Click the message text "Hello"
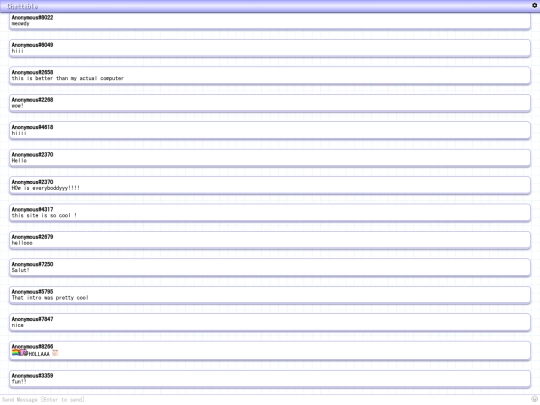The image size is (540, 405). (19, 161)
